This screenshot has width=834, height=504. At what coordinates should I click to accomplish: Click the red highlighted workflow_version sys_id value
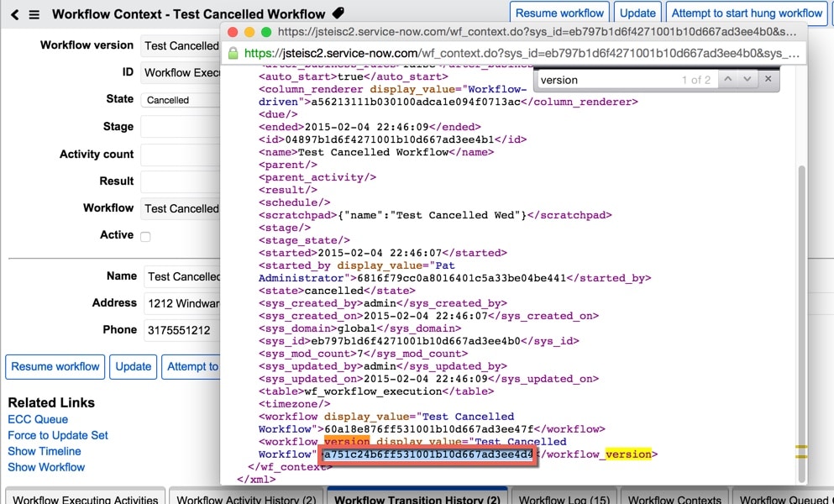(427, 455)
